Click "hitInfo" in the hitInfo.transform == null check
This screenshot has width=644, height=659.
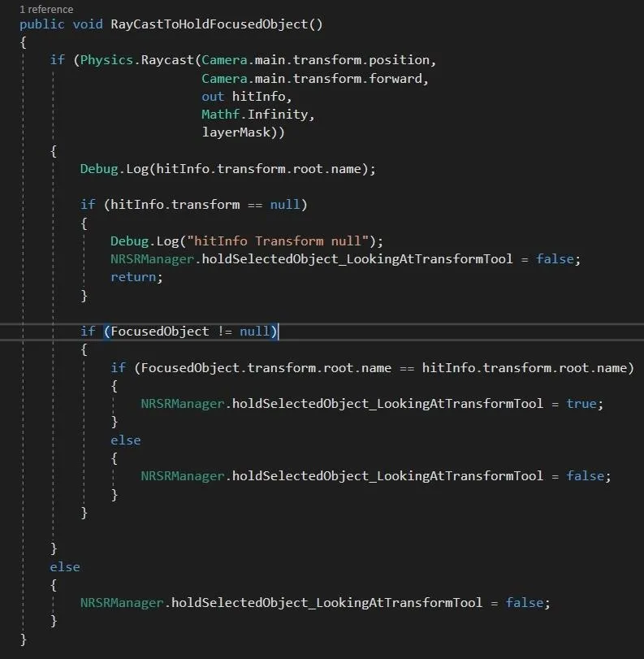tap(137, 205)
